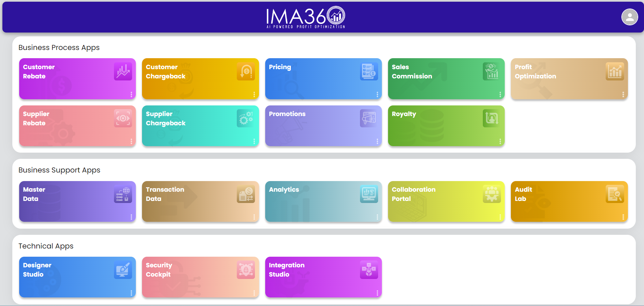The width and height of the screenshot is (644, 306).
Task: Open the Promotions app tile
Action: point(323,126)
